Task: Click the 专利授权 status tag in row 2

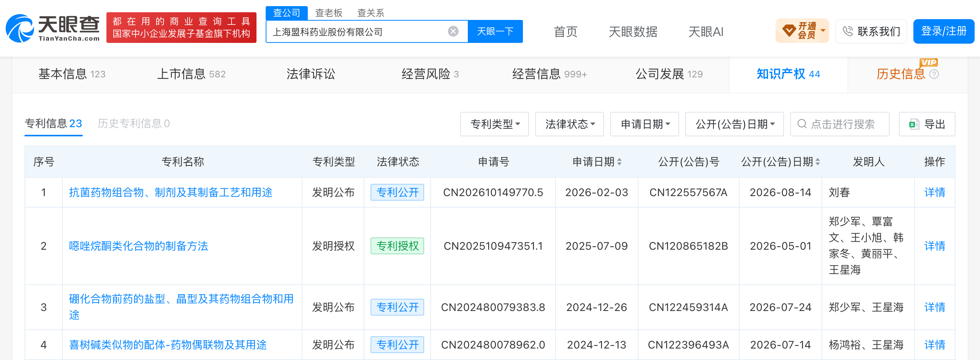Action: [397, 246]
